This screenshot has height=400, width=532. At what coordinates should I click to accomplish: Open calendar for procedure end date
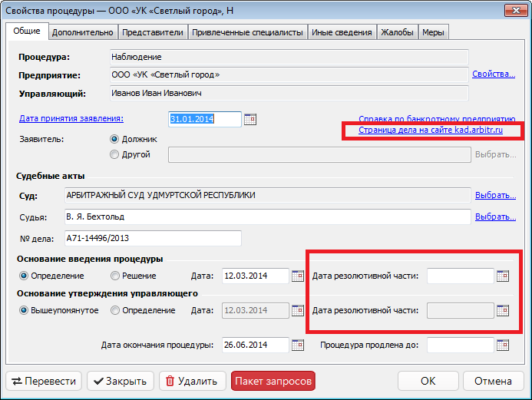coord(298,345)
